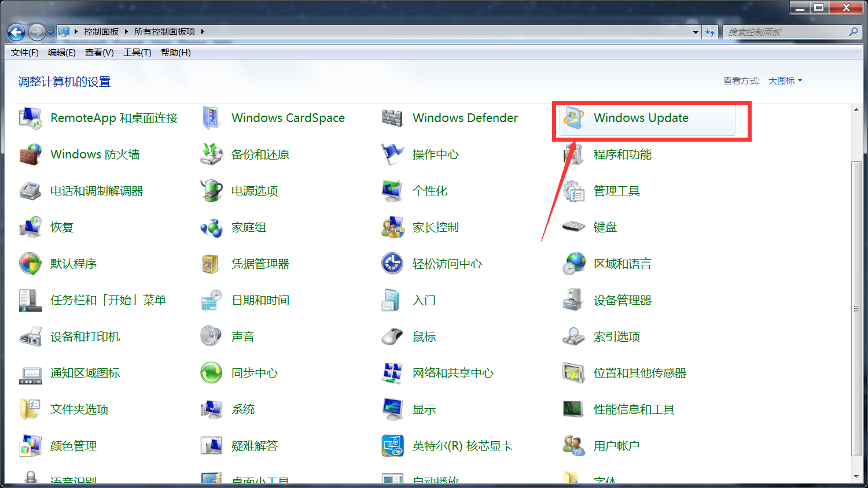Open the 设备管理器 icon
The width and height of the screenshot is (868, 488).
[573, 300]
